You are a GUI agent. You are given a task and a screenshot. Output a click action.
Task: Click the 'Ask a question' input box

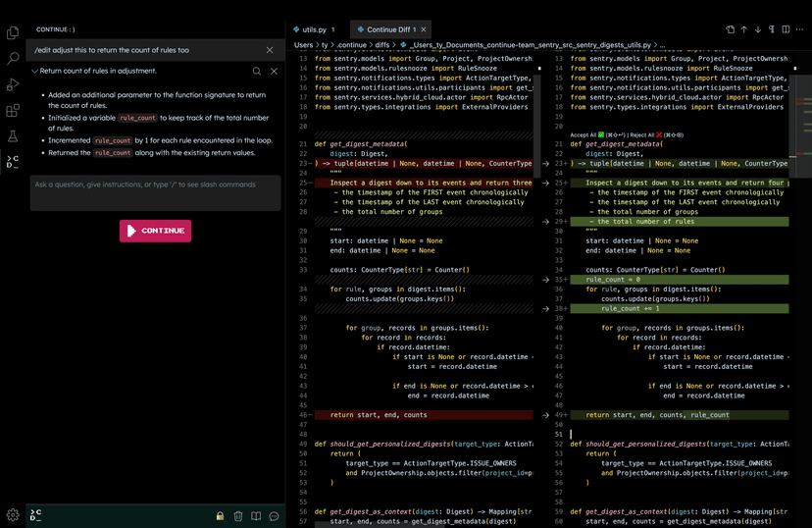click(155, 192)
